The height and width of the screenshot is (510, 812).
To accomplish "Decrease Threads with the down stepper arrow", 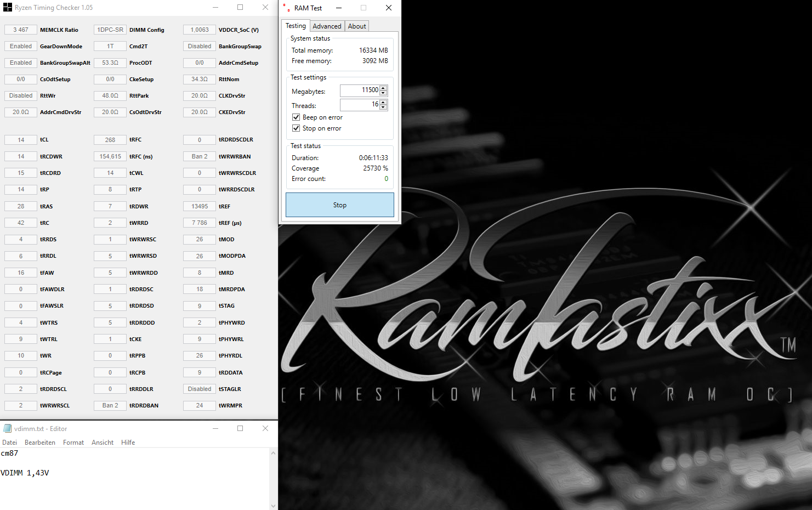I will click(x=383, y=107).
